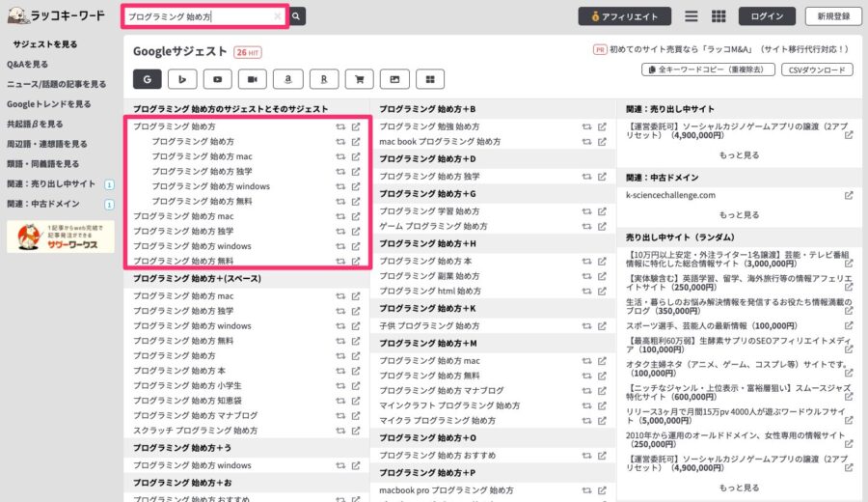Select the Bing suggest source icon

pos(182,79)
